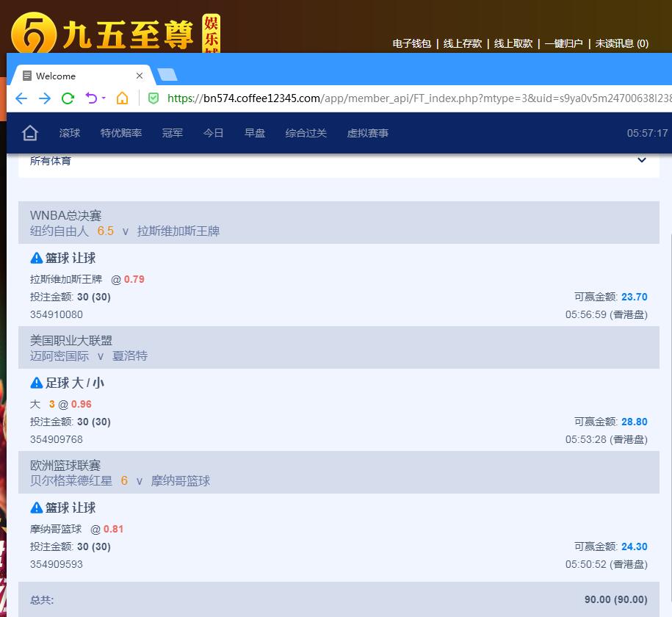Open the 滚球 menu
Image resolution: width=672 pixels, height=617 pixels.
click(x=70, y=133)
